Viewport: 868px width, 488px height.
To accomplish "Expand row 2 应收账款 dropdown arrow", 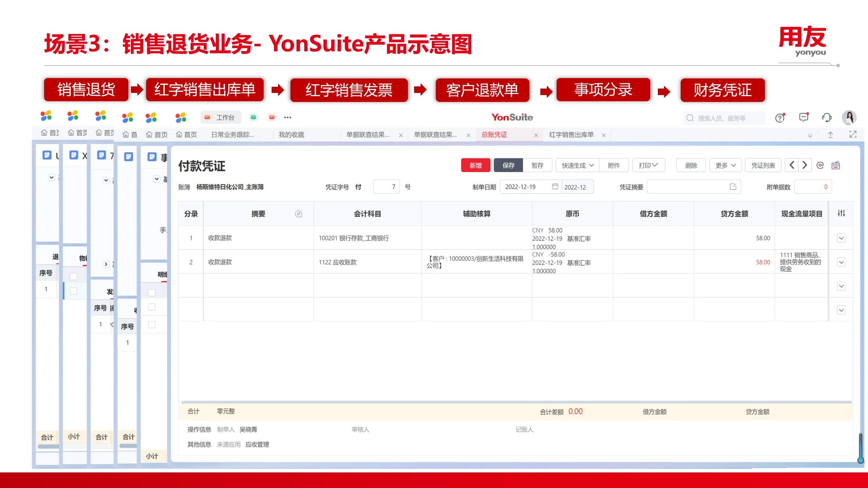I will pyautogui.click(x=841, y=262).
